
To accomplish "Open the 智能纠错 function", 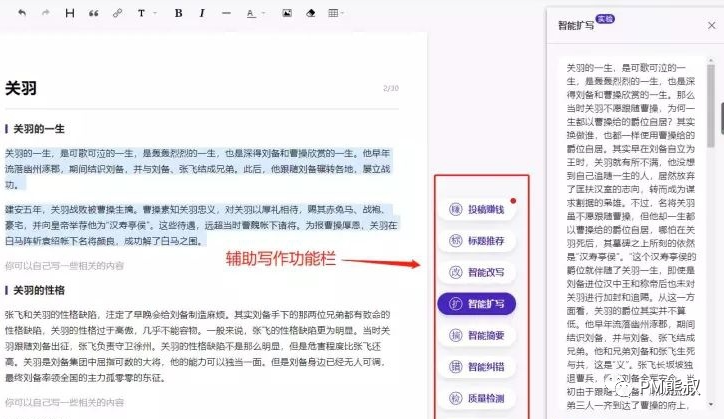I will coord(477,367).
